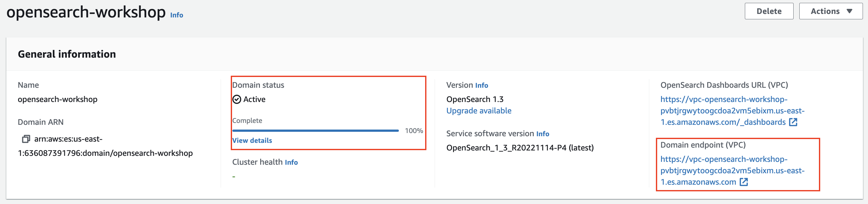Open the Actions dropdown menu

click(831, 11)
